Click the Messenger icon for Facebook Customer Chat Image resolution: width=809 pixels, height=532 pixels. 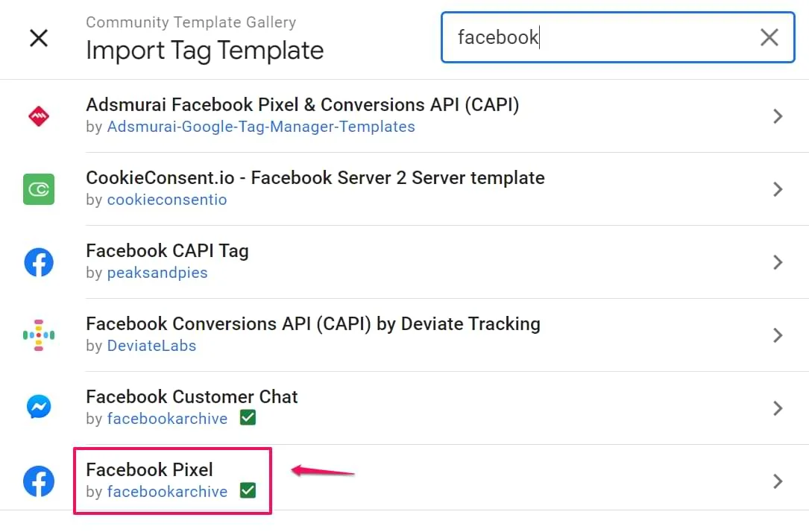(38, 407)
